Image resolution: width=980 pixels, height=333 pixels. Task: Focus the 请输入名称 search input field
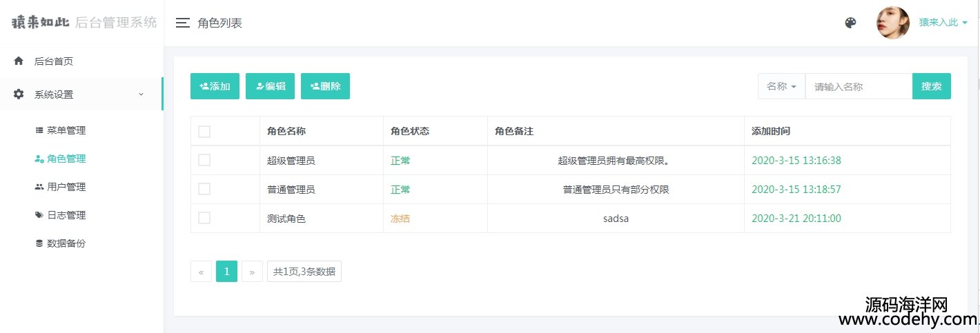coord(859,86)
